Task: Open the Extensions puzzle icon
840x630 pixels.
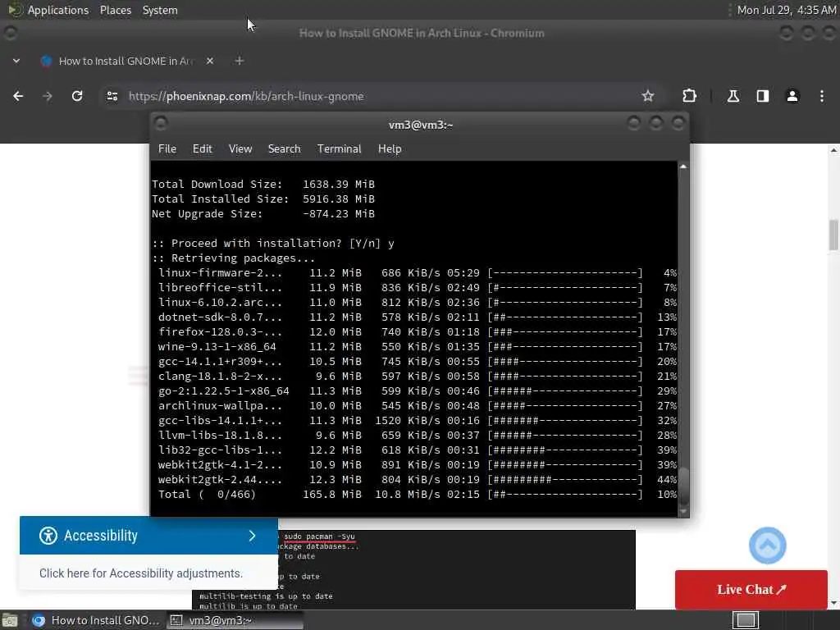Action: 689,97
